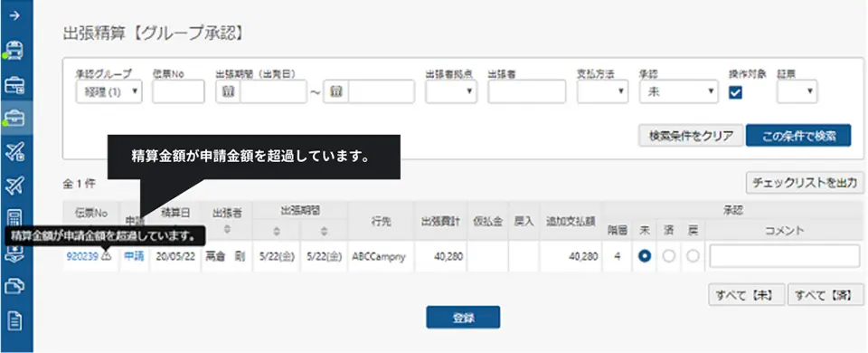
Task: Open the airplane-with-ticket sidebar icon
Action: click(15, 152)
